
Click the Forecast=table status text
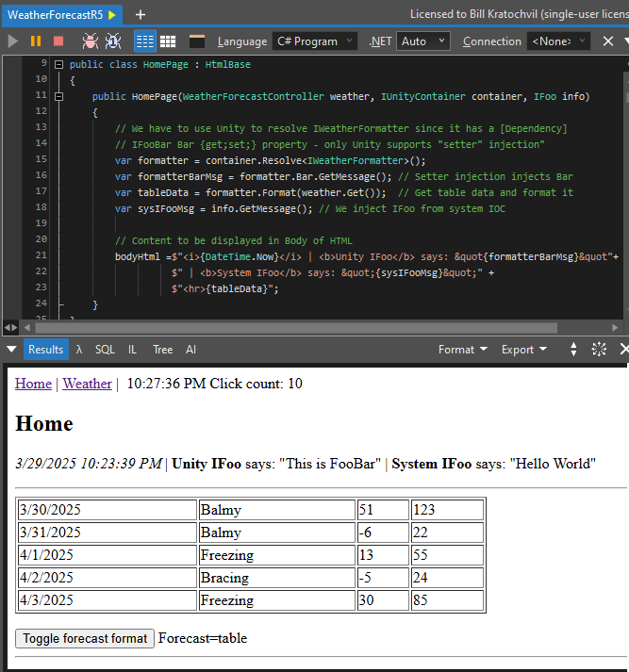coord(203,639)
